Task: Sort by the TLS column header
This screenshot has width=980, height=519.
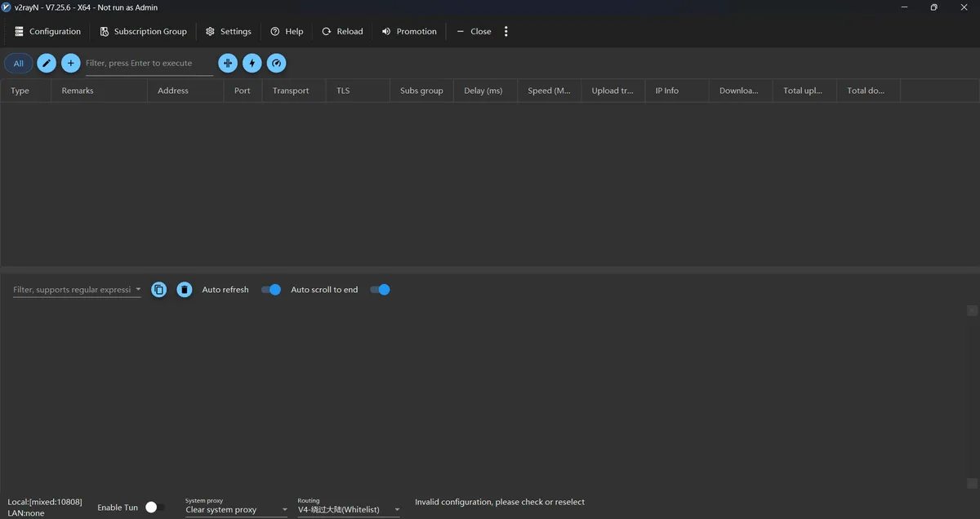Action: pyautogui.click(x=358, y=91)
